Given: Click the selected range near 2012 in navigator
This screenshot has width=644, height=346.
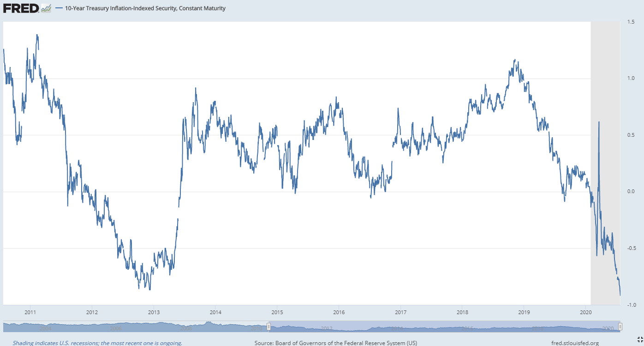Looking at the screenshot, I should point(326,328).
